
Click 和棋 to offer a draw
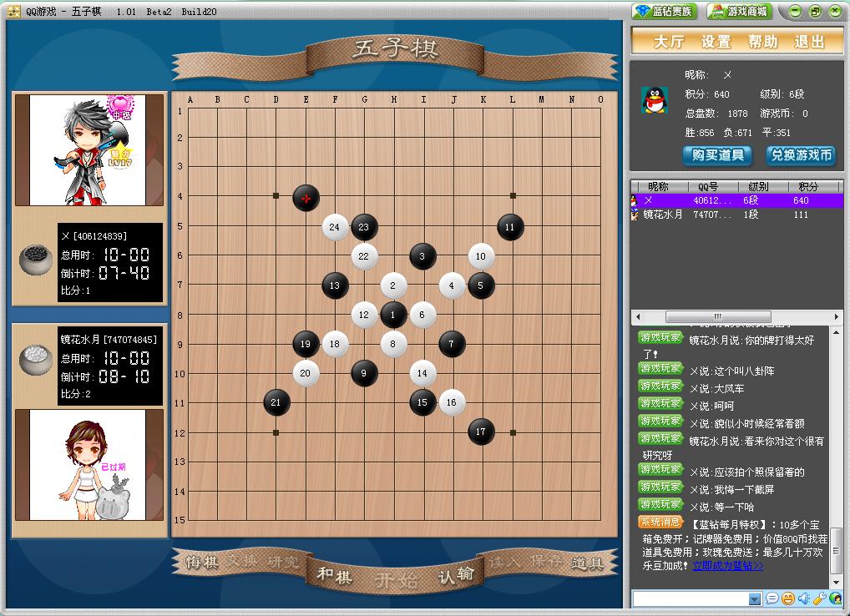pyautogui.click(x=335, y=575)
